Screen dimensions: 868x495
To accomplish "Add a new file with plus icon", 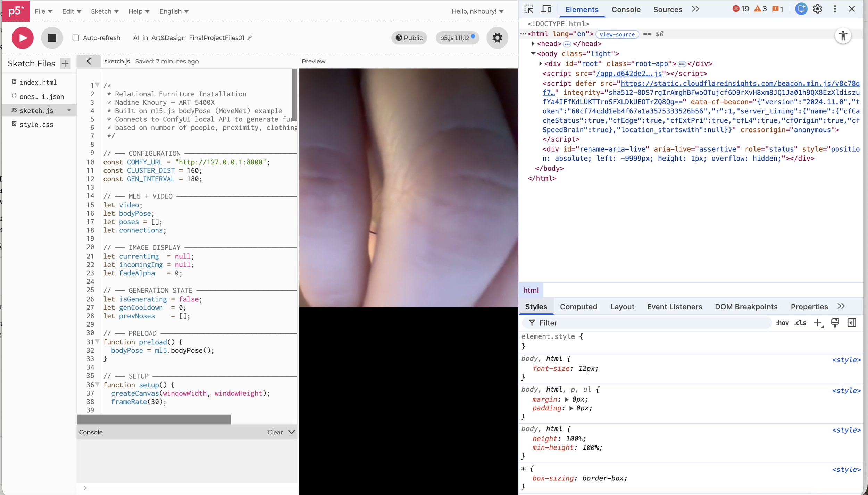I will [x=65, y=63].
